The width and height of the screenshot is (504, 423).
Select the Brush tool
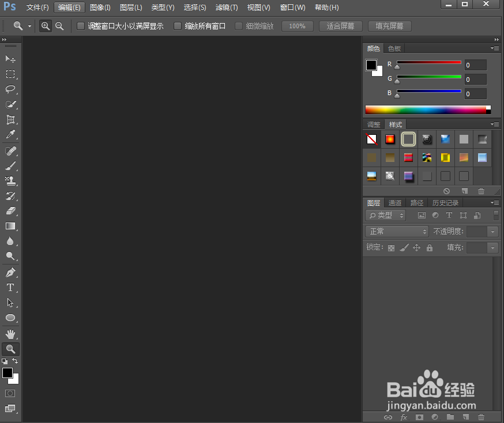click(x=10, y=166)
